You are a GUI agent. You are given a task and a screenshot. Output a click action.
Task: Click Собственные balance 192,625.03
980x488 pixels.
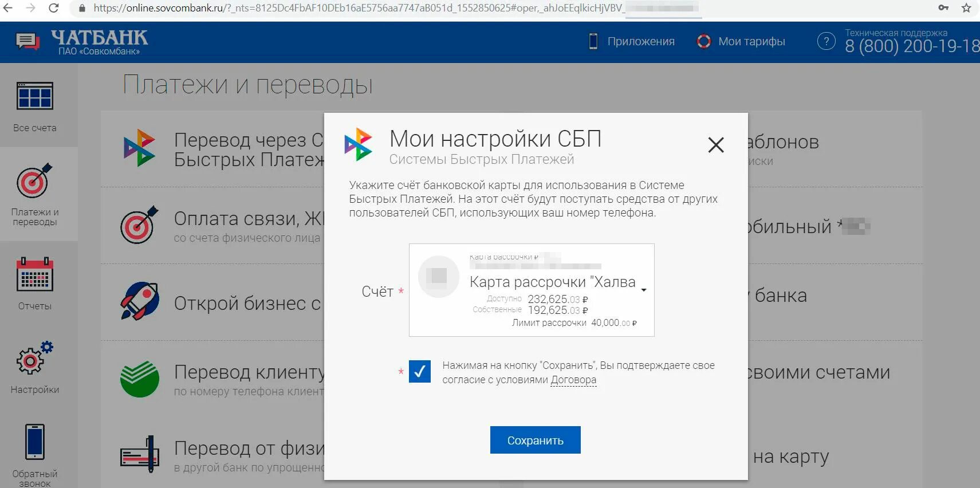point(558,310)
